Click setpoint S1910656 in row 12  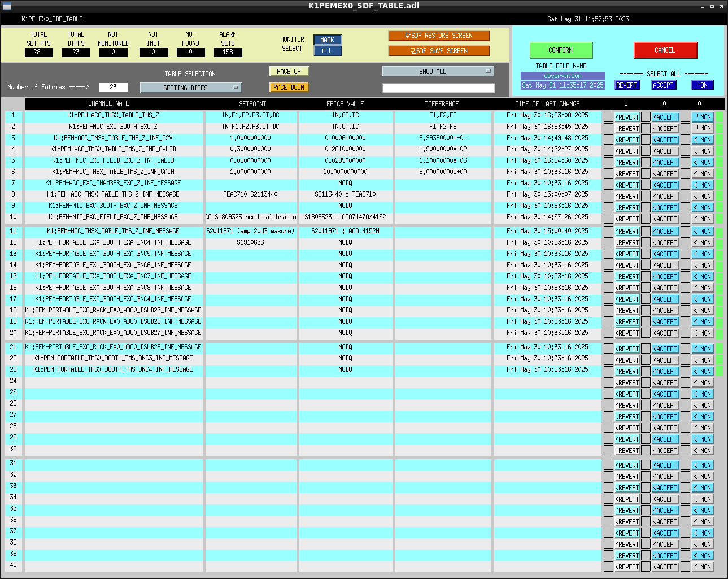pyautogui.click(x=251, y=242)
